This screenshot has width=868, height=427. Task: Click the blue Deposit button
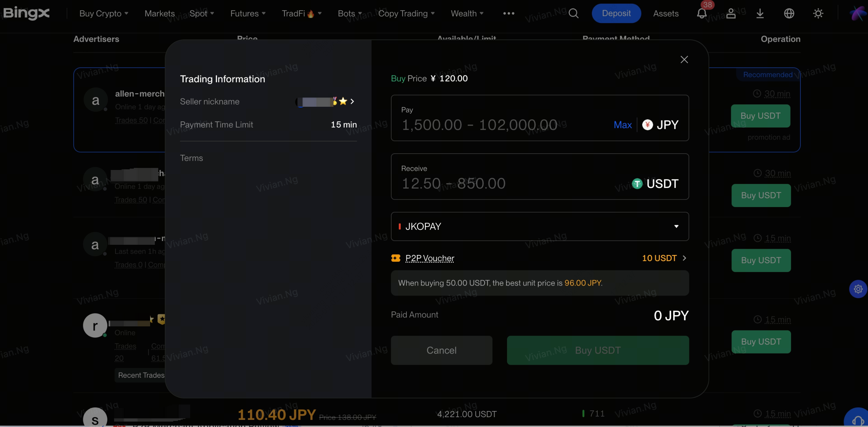click(x=616, y=13)
